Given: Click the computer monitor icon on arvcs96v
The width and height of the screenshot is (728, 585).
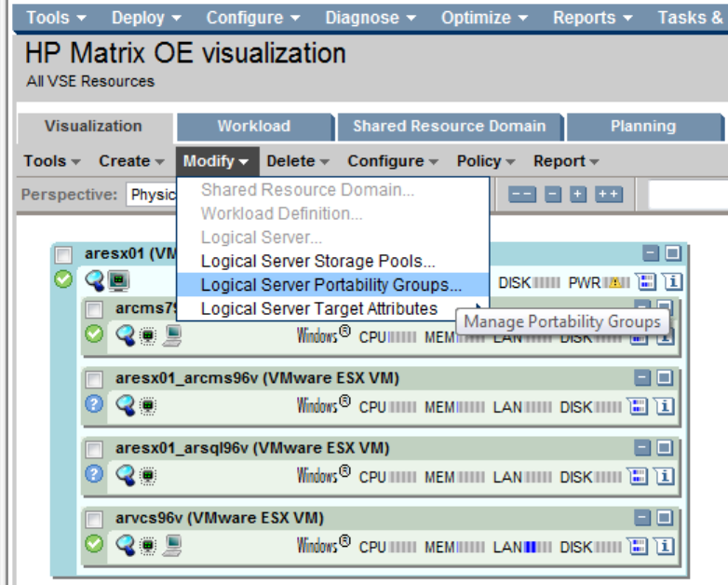Looking at the screenshot, I should pyautogui.click(x=170, y=546).
